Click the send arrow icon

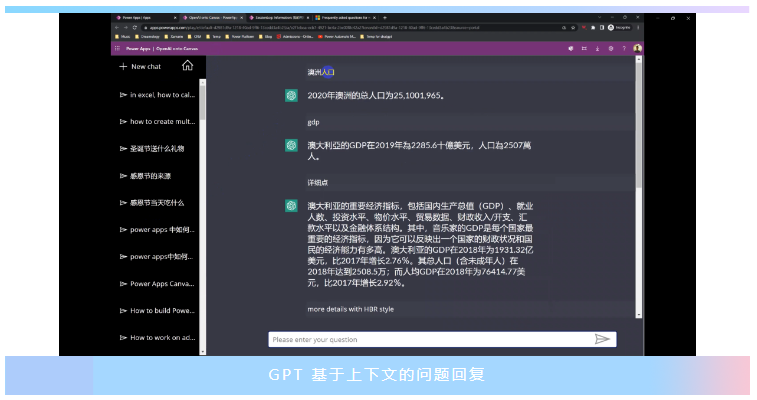602,339
